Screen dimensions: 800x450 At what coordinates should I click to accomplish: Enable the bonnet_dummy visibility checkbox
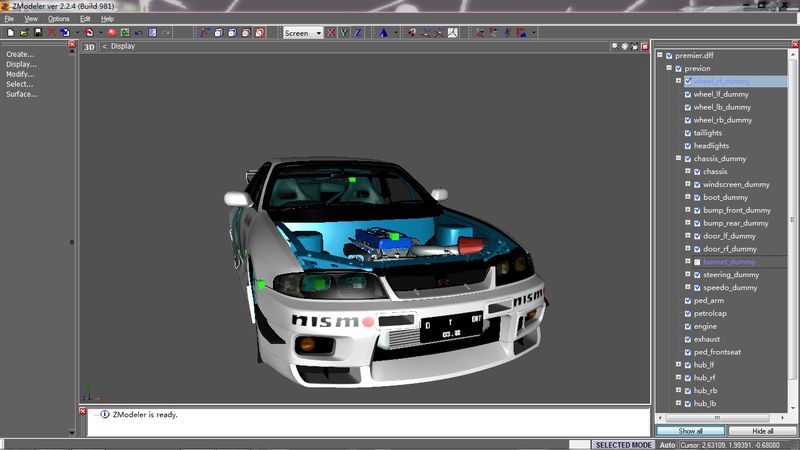coord(697,262)
